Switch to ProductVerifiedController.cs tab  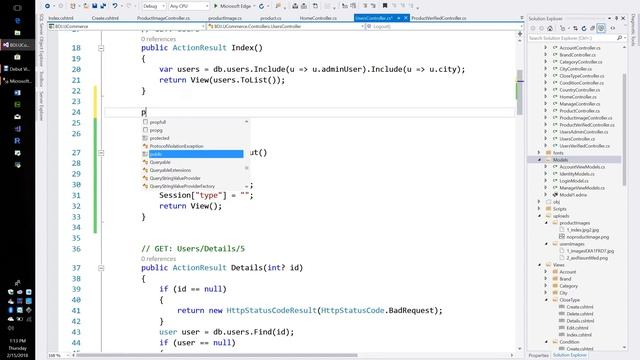(438, 18)
